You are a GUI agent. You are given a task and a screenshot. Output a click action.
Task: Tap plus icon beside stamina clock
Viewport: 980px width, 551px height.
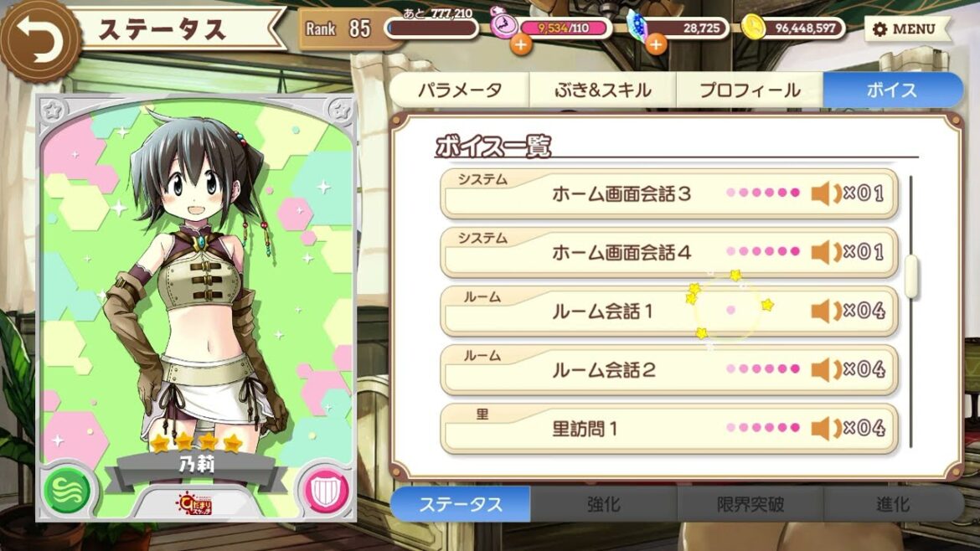click(521, 45)
